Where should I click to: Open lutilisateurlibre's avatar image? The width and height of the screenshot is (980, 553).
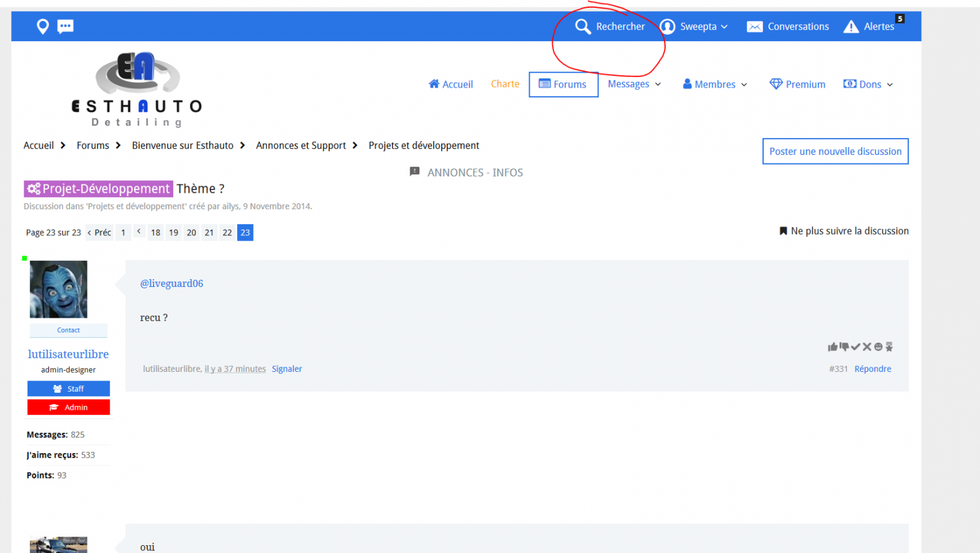pos(59,290)
